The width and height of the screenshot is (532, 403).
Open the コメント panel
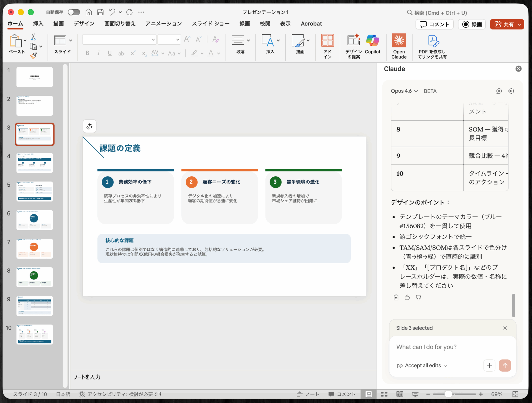[x=434, y=24]
